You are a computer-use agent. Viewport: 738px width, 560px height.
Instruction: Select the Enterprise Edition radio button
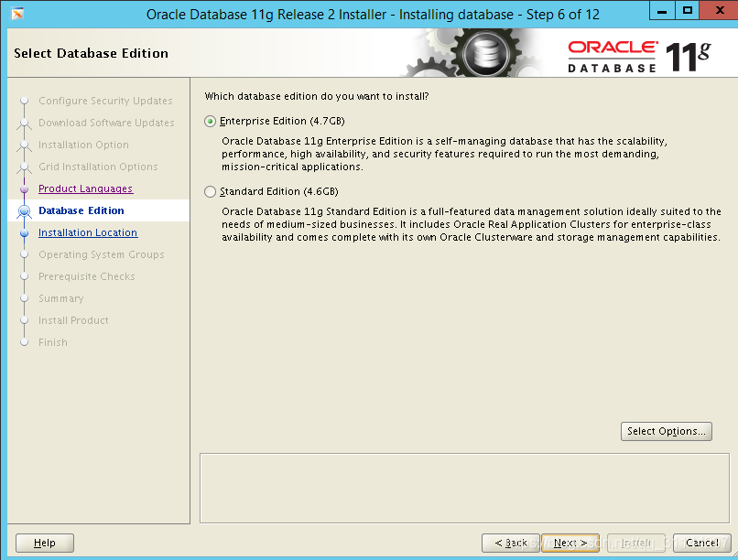[210, 122]
